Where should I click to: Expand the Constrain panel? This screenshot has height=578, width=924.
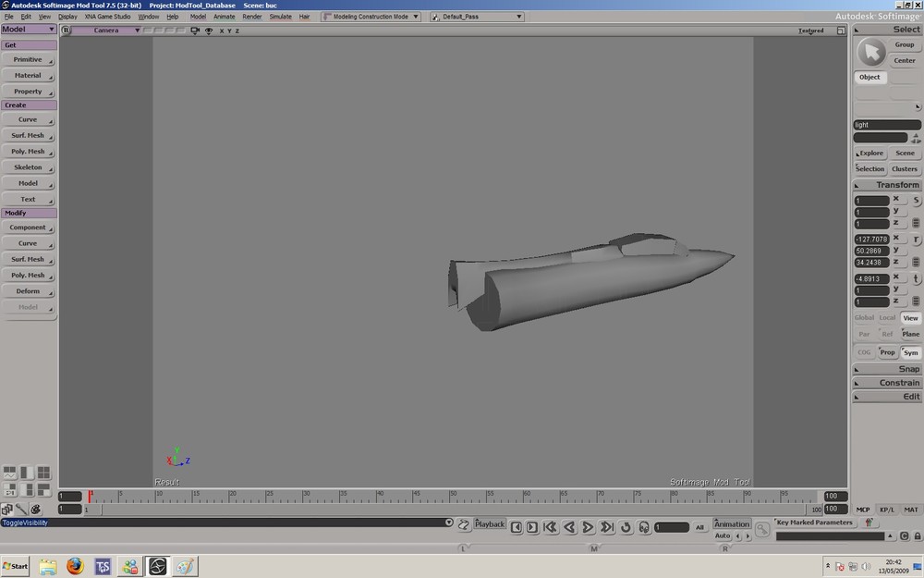pyautogui.click(x=886, y=383)
